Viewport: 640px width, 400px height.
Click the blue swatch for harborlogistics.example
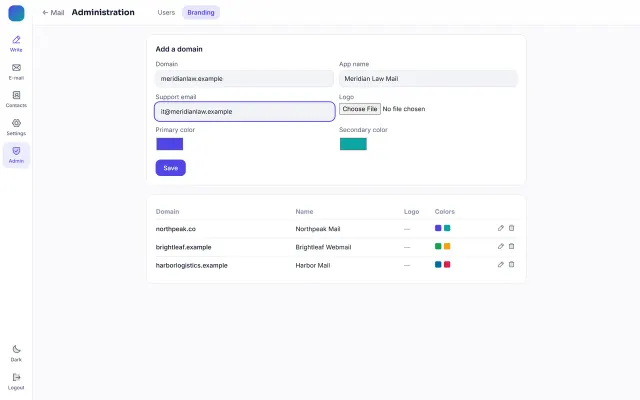[x=438, y=264]
